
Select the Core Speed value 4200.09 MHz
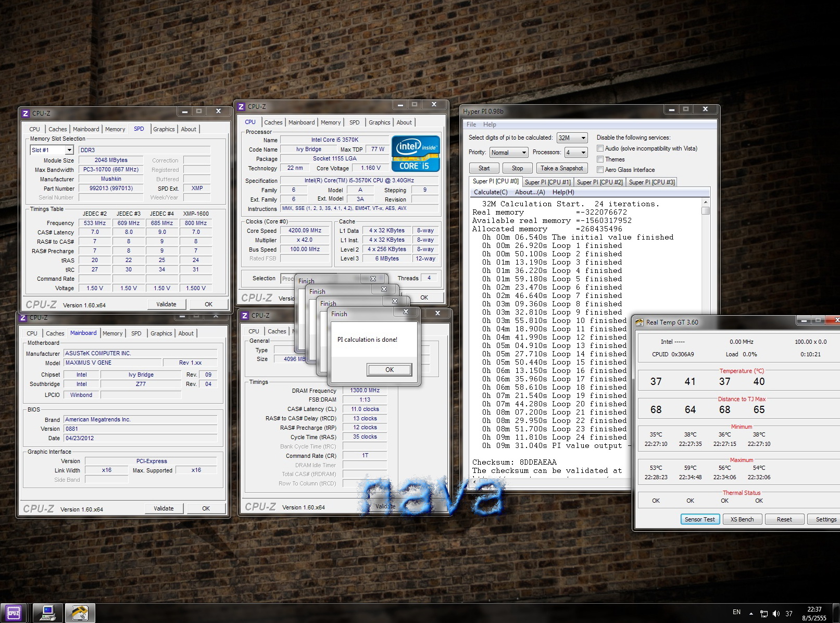click(x=305, y=231)
